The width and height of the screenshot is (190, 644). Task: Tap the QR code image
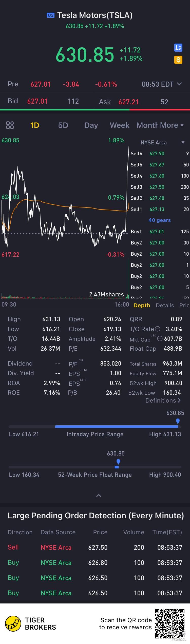pos(170,623)
